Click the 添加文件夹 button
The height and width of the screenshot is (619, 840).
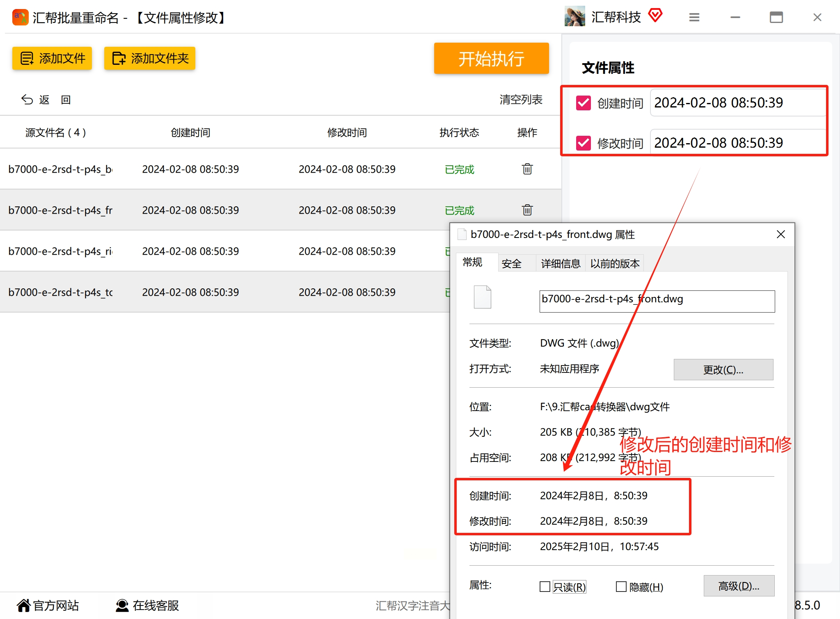point(150,58)
